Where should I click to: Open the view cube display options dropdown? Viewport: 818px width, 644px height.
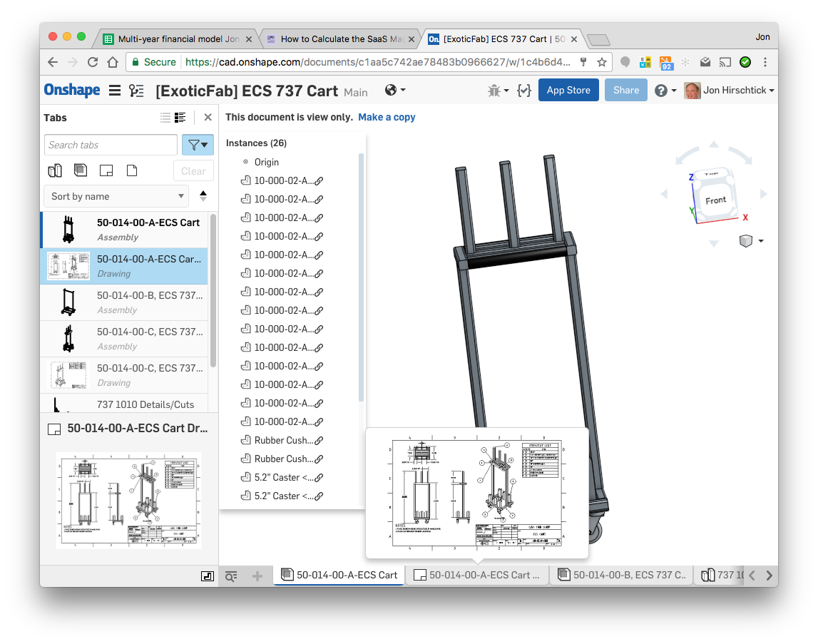point(751,240)
